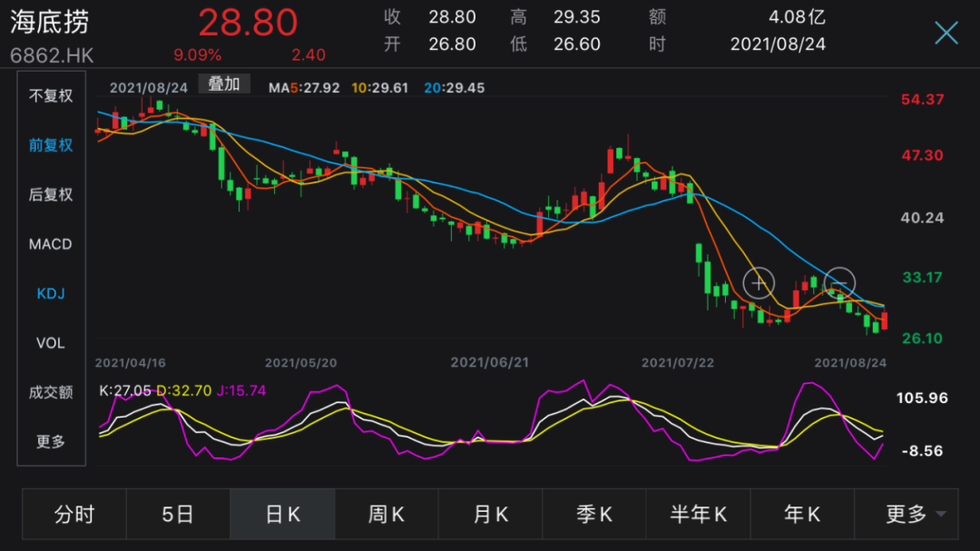Select the 周K weekly chart tab
The width and height of the screenshot is (980, 551).
[x=386, y=515]
